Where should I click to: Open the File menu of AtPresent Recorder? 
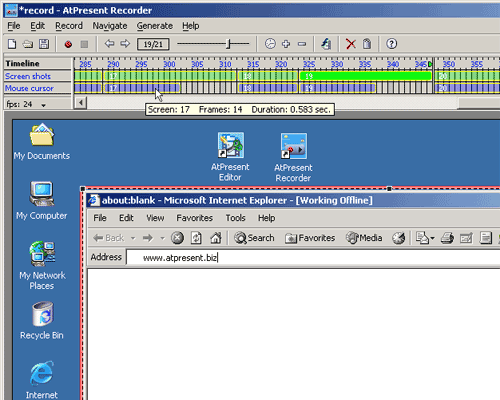pos(14,26)
